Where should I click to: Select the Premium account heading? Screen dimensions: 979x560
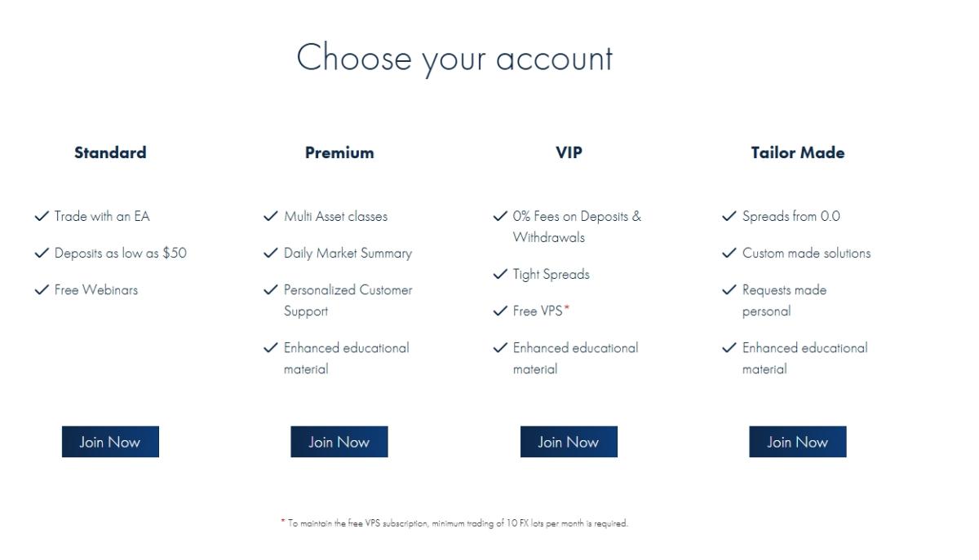(x=339, y=152)
